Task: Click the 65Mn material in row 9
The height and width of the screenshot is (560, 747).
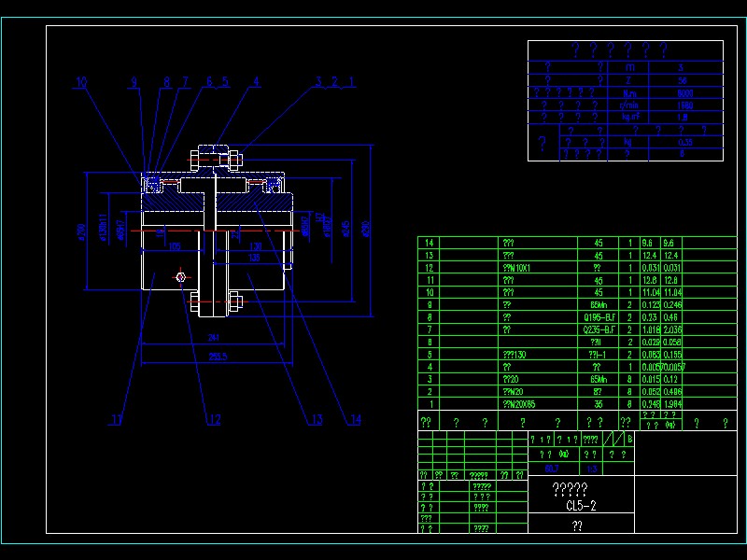Action: [x=599, y=305]
